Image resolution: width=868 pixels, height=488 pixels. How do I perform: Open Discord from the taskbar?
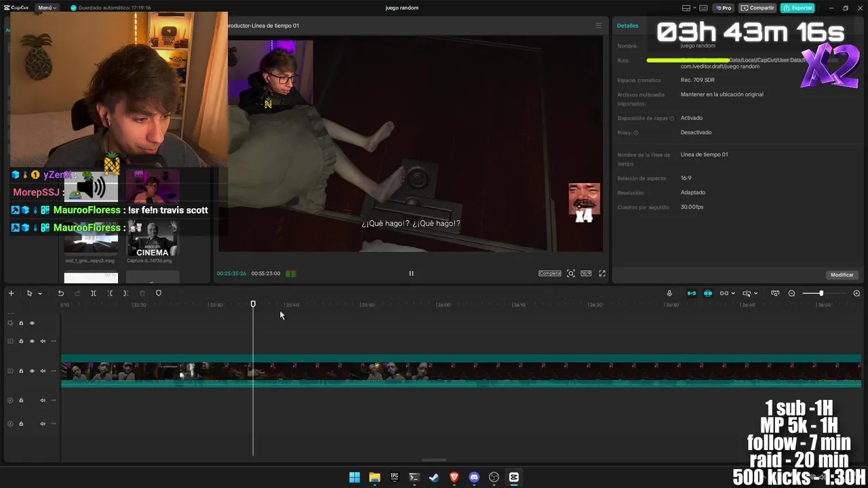[x=474, y=477]
